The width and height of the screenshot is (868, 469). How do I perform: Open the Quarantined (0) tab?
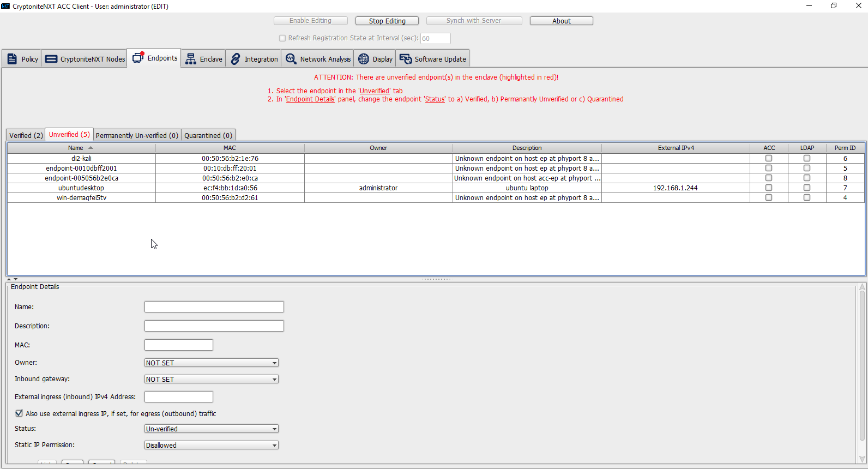point(208,135)
